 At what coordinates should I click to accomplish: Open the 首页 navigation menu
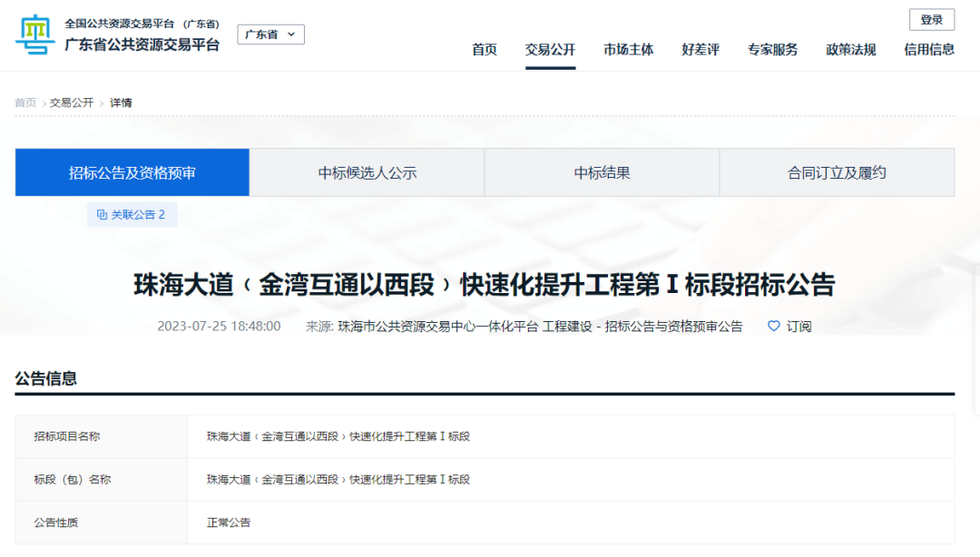pyautogui.click(x=484, y=50)
